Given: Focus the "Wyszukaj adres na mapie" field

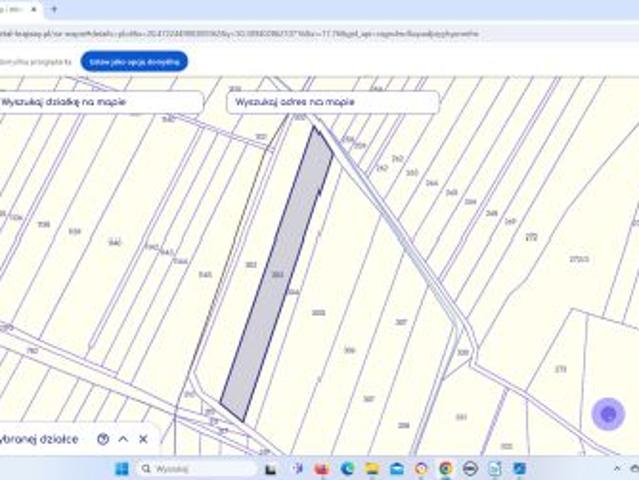Looking at the screenshot, I should [x=332, y=103].
